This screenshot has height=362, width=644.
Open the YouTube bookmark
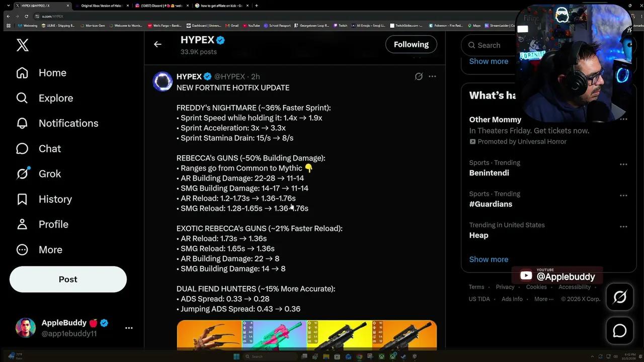point(251,25)
